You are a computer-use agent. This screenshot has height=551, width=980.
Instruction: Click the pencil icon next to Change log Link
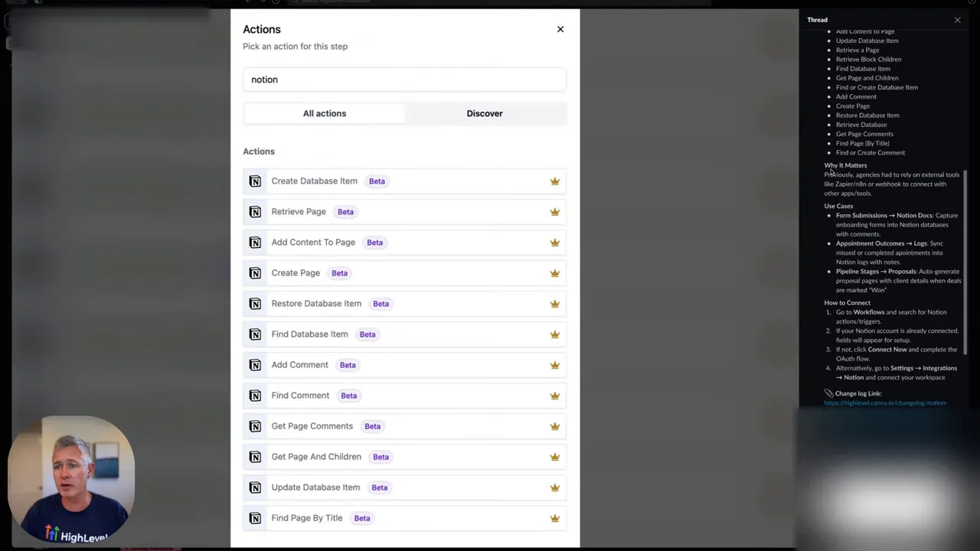pos(828,393)
